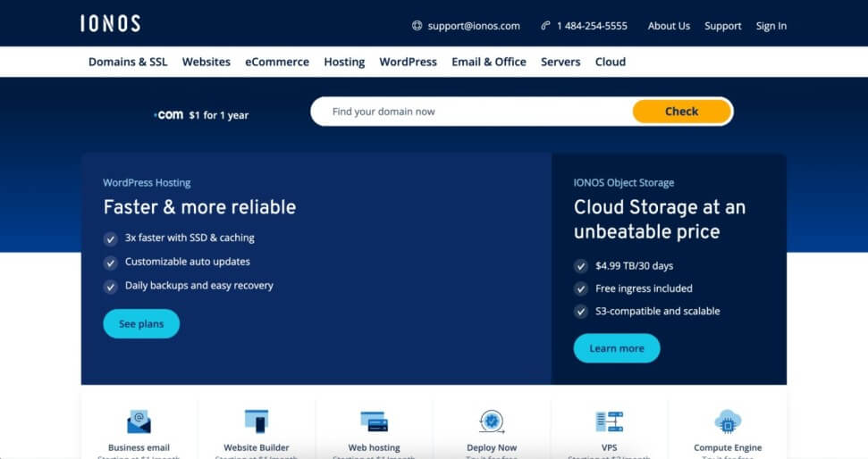Open the Web hosting icon
Image resolution: width=868 pixels, height=459 pixels.
click(x=375, y=421)
